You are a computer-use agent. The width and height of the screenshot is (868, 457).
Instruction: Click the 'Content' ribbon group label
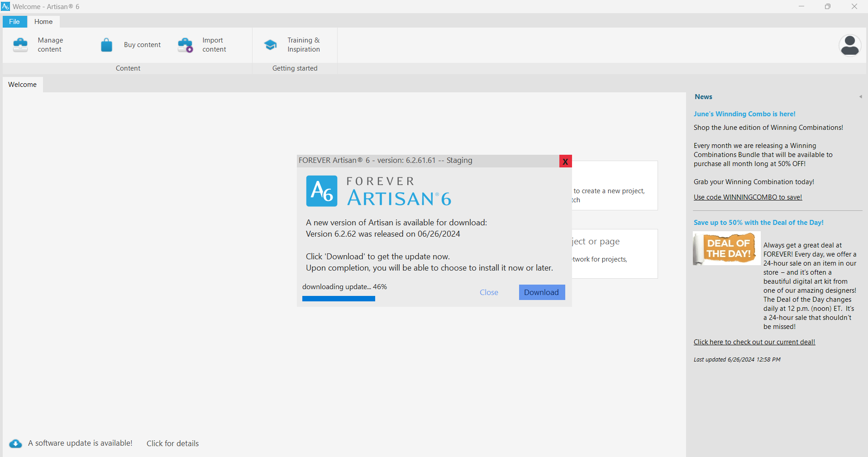[x=128, y=68]
